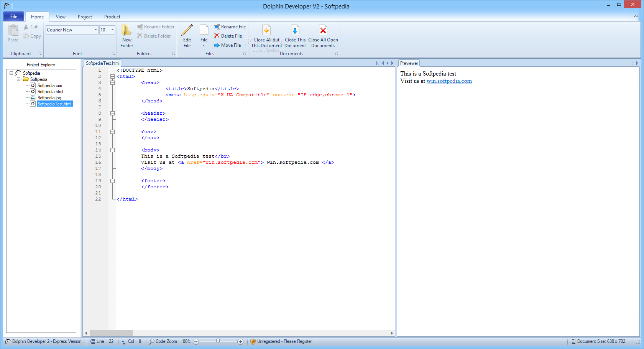The image size is (644, 349).
Task: Select Softpedia.jpg in Project Explorer
Action: tap(49, 98)
